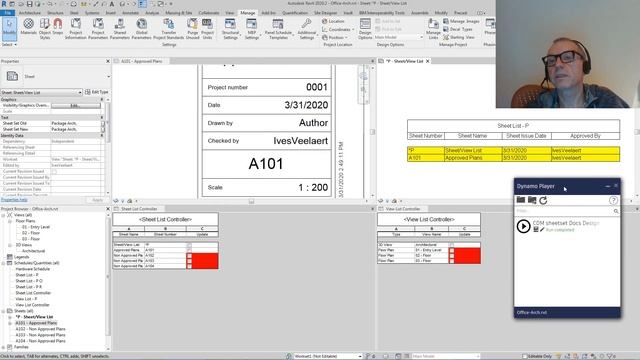640x360 pixels.
Task: Open Manage Images
Action: pyautogui.click(x=461, y=21)
